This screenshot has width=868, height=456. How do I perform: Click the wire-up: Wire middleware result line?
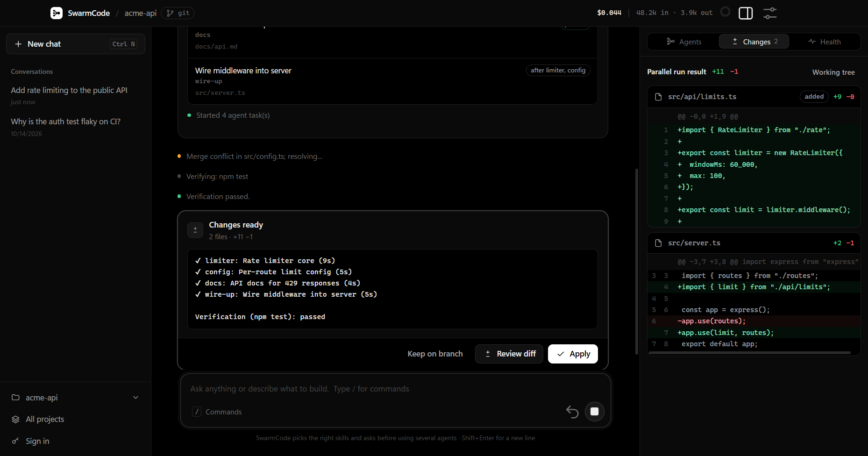coord(286,294)
